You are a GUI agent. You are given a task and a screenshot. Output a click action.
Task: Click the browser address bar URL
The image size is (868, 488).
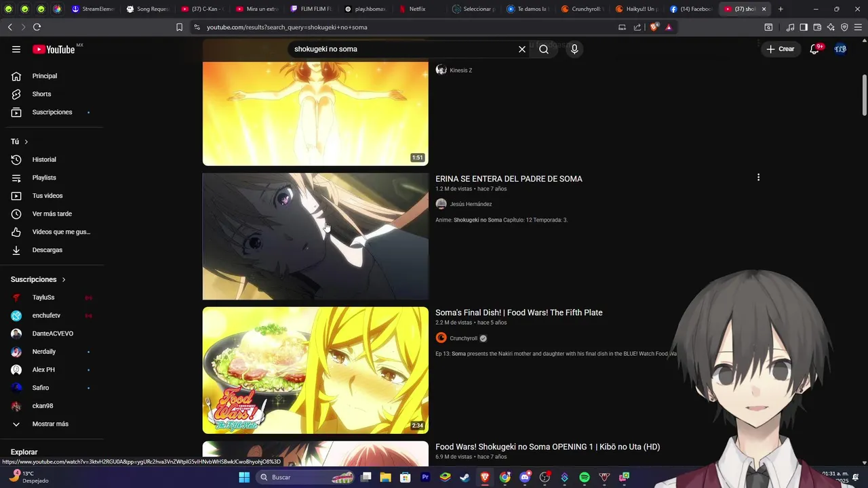pos(287,27)
